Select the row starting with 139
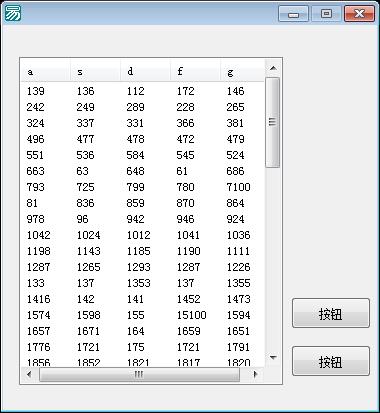 tap(143, 91)
